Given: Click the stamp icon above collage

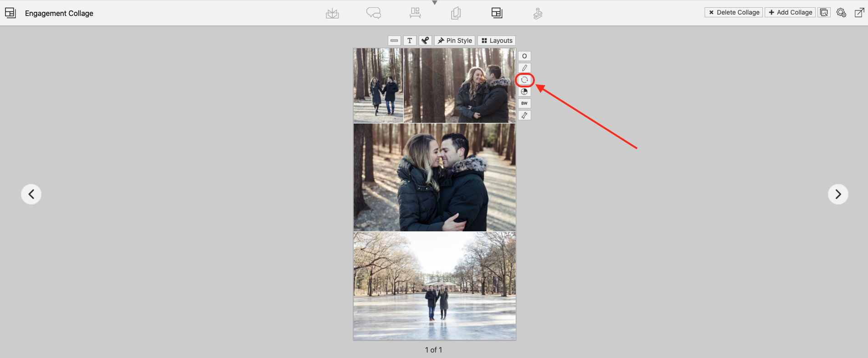Looking at the screenshot, I should 425,41.
